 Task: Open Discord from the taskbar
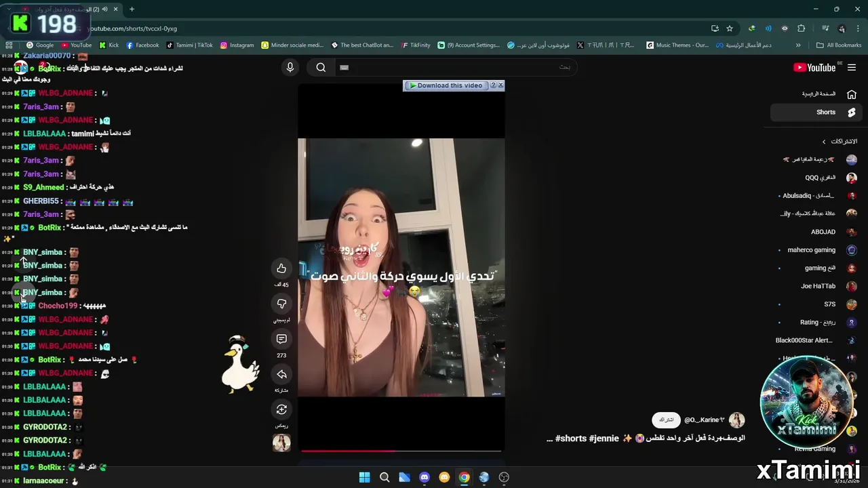tap(425, 477)
